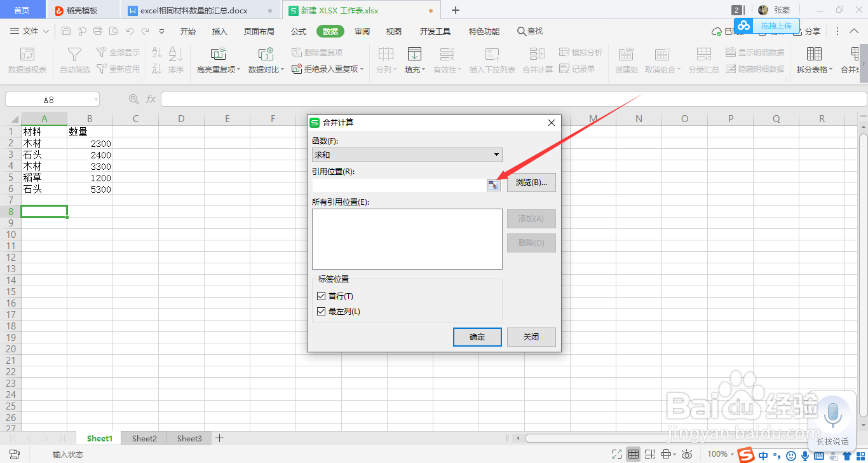
Task: Click the fx insert function icon
Action: click(151, 99)
